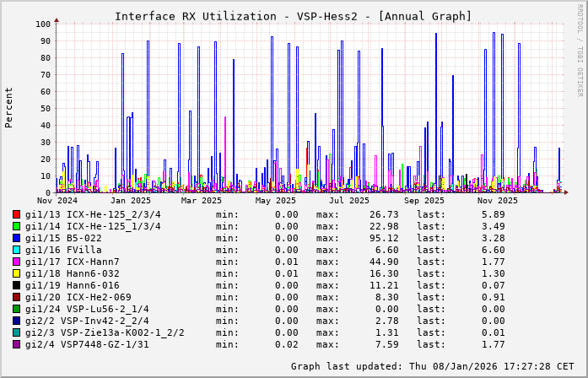Select the blue gi1/15 B5-022 swatch
Screen dimensions: 588x378
[x=17, y=238]
